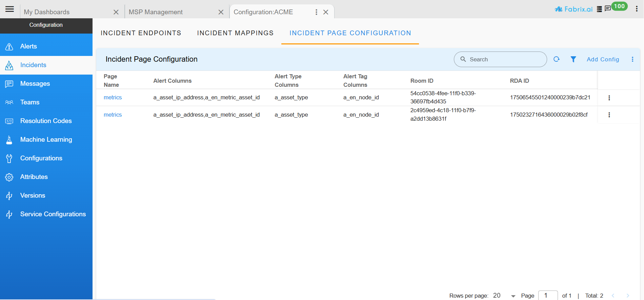Click the server stack icon near Fabrix.ai
The image size is (644, 300).
[599, 9]
